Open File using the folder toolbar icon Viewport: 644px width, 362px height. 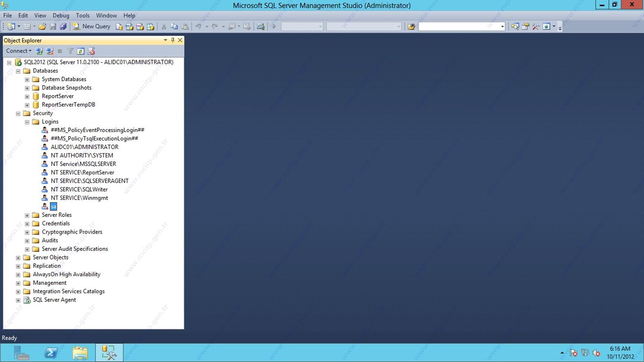pos(42,26)
